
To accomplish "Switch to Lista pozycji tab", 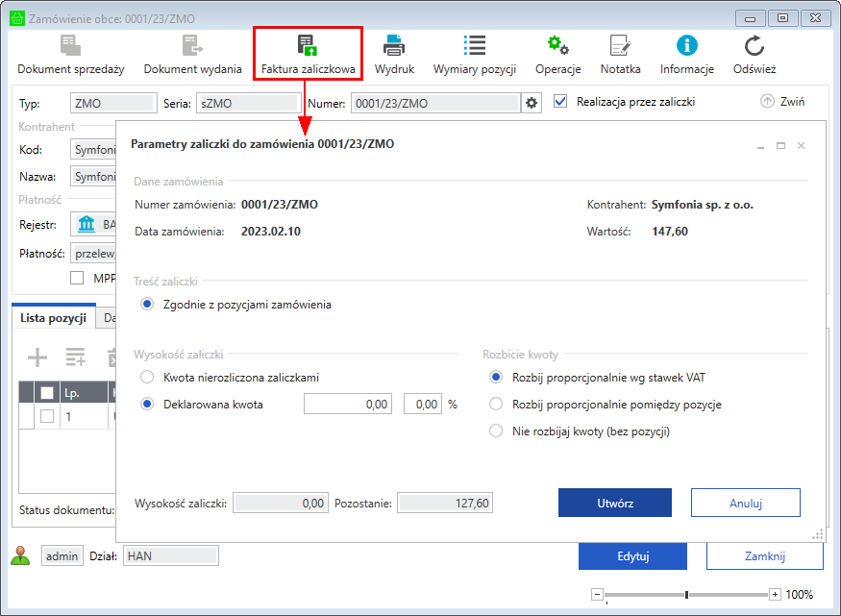I will click(53, 318).
